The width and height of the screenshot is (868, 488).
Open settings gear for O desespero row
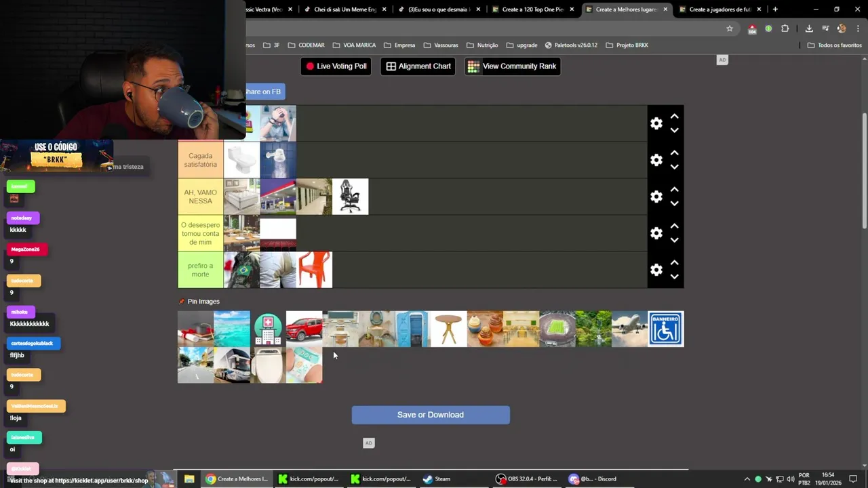coord(656,233)
